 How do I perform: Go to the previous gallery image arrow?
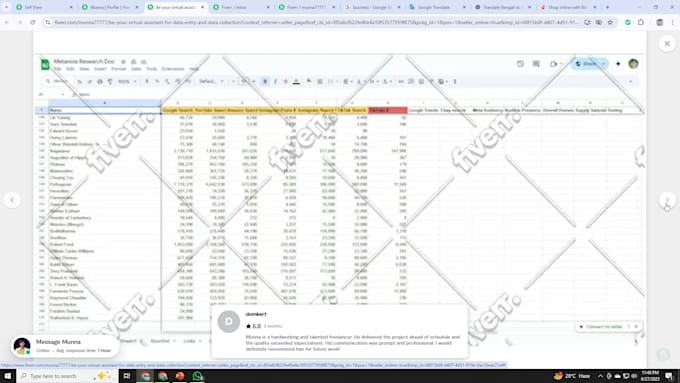pyautogui.click(x=12, y=200)
